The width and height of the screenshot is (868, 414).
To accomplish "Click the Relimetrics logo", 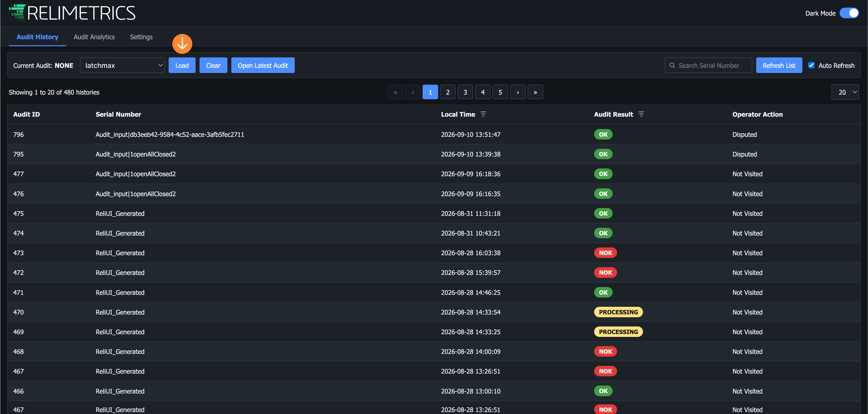I will click(x=72, y=13).
